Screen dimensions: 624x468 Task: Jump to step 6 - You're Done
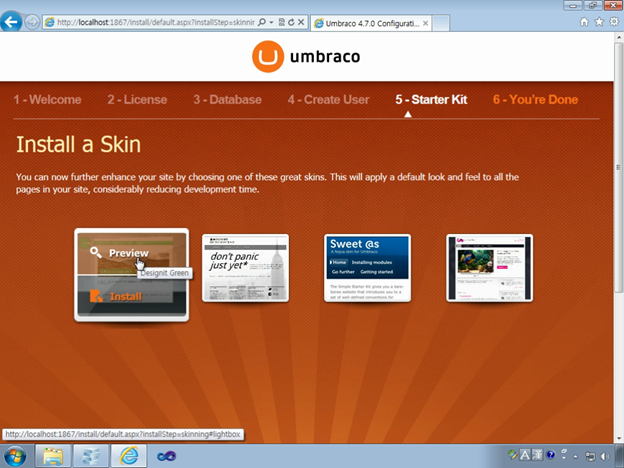535,99
